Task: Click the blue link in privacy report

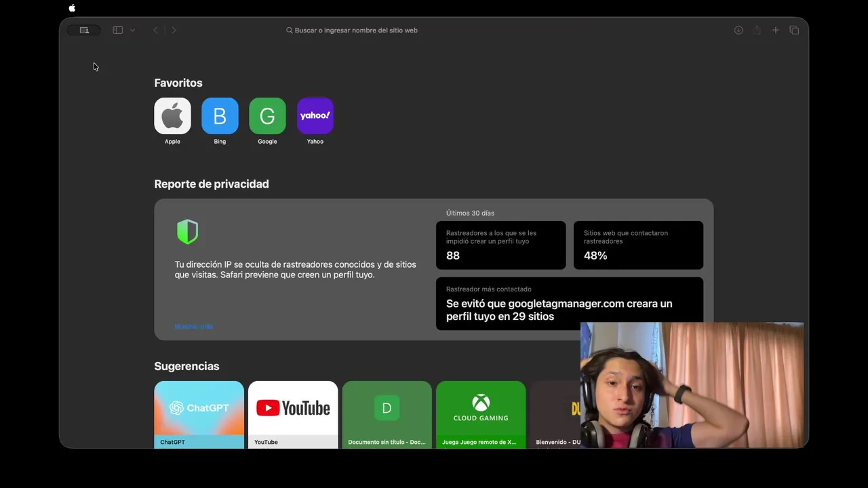Action: coord(194,327)
